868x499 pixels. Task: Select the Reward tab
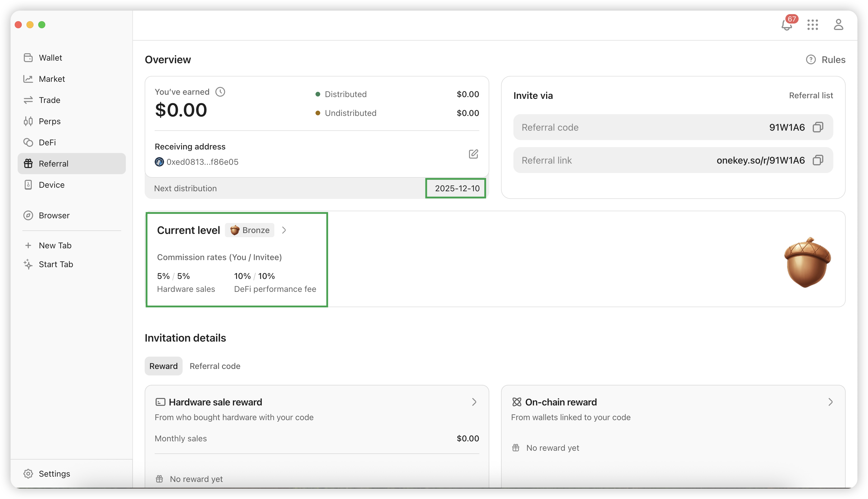tap(163, 366)
